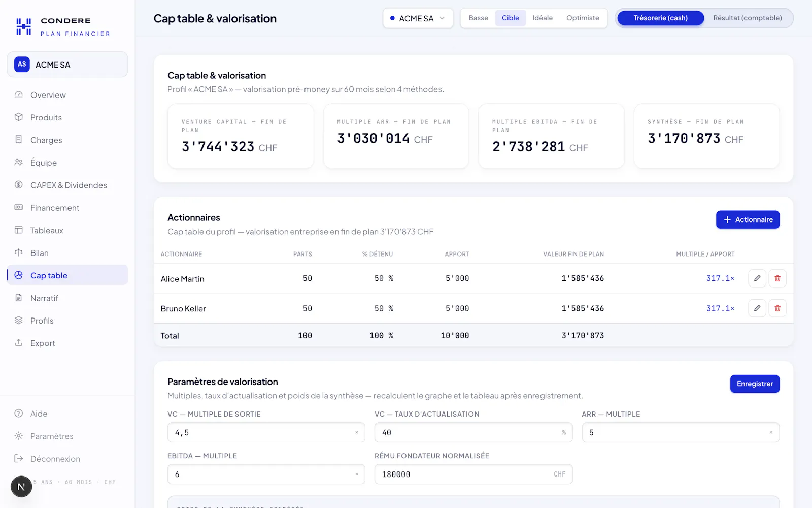Click the Enregistrer button
This screenshot has width=812, height=508.
coord(755,384)
